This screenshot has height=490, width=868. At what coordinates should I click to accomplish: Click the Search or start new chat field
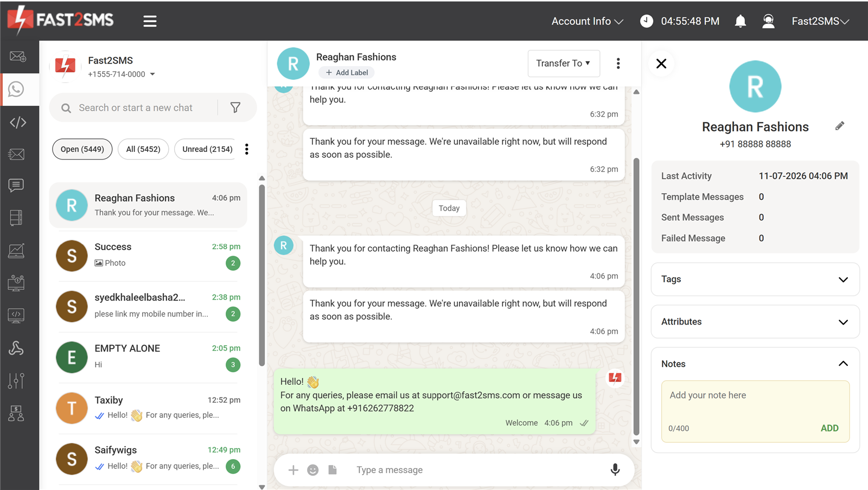click(136, 107)
